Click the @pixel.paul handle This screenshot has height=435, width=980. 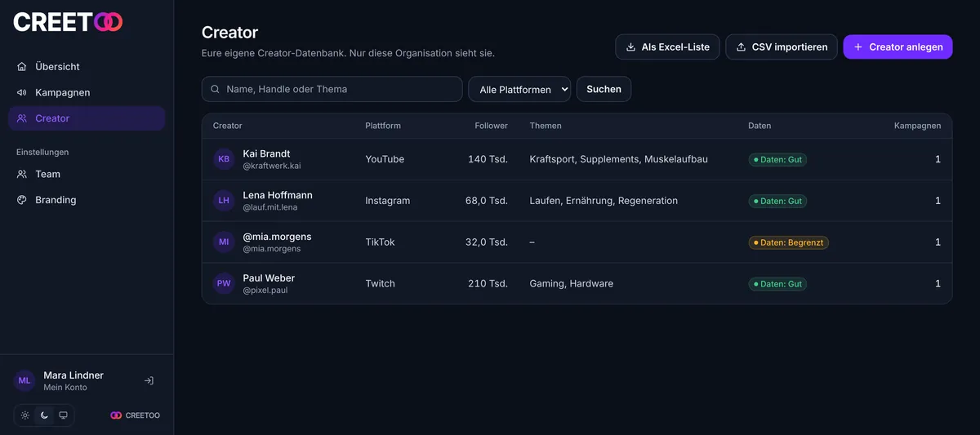[x=265, y=291]
